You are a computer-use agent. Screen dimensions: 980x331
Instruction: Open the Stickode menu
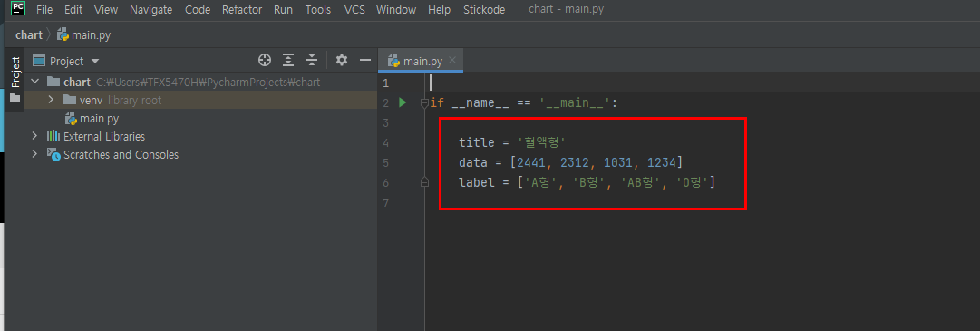484,10
